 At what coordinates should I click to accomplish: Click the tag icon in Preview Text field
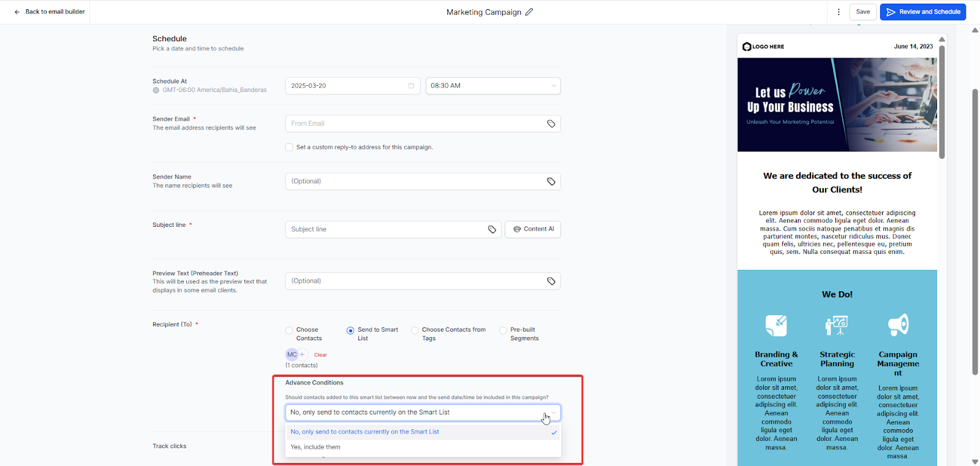point(551,281)
